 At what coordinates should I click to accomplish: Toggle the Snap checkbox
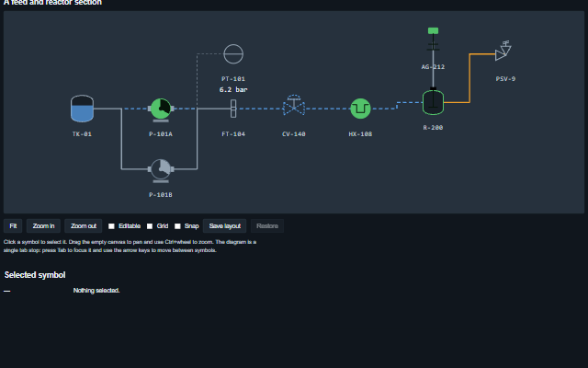pos(177,226)
